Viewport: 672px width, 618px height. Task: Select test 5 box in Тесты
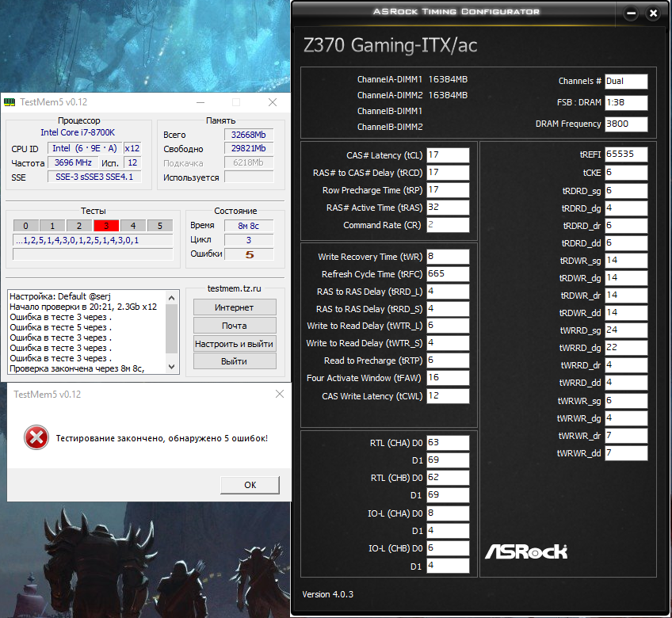click(160, 226)
